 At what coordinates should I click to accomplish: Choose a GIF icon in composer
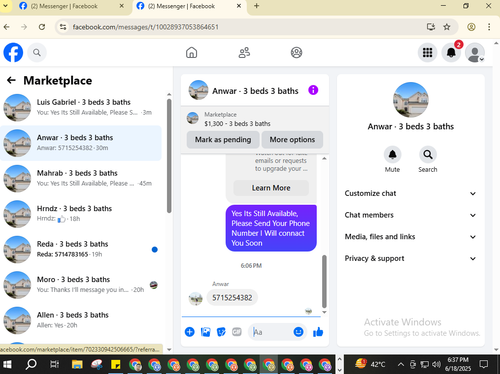point(237,332)
